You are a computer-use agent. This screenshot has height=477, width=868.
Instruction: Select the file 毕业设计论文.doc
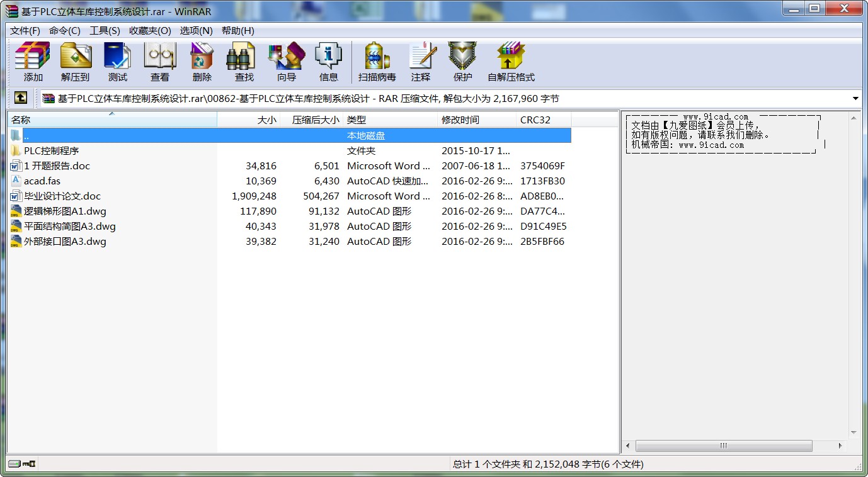62,196
